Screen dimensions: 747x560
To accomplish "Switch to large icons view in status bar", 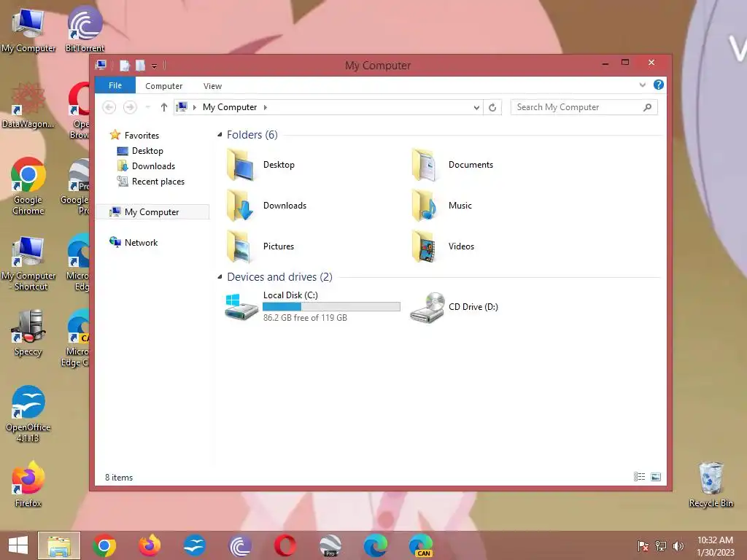I will (656, 477).
